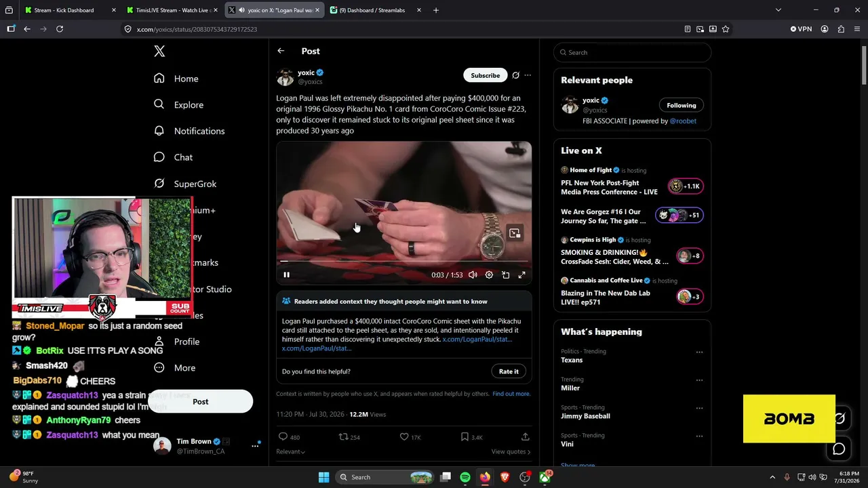Image resolution: width=868 pixels, height=488 pixels.
Task: Pause the video with the pause button
Action: click(x=286, y=274)
